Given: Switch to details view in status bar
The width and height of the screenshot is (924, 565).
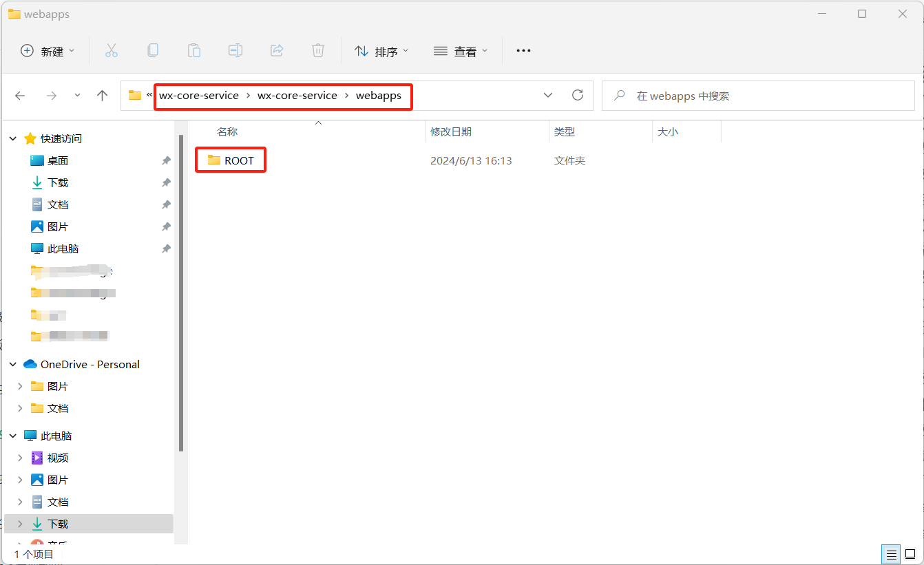Looking at the screenshot, I should click(892, 554).
